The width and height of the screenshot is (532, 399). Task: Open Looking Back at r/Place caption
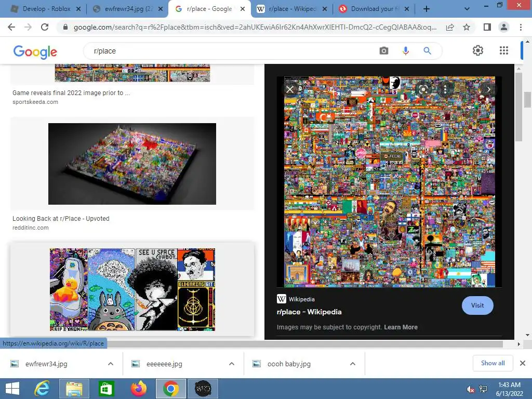coord(61,219)
